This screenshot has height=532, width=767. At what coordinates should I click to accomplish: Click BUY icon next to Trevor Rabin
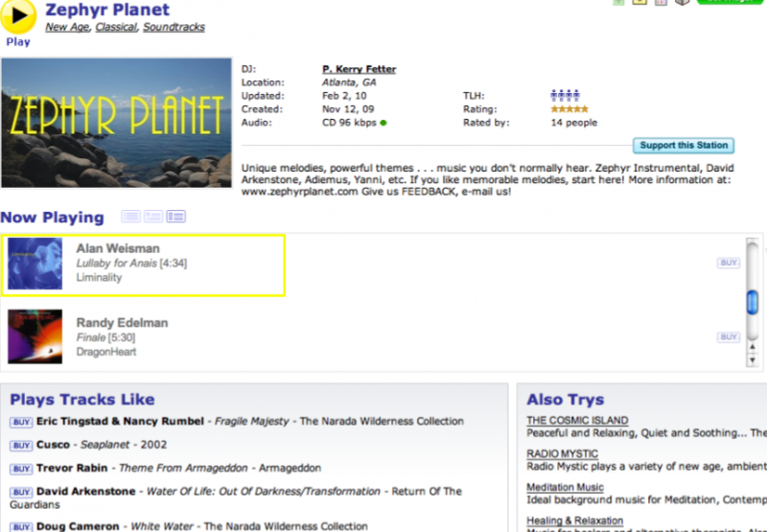pos(21,469)
